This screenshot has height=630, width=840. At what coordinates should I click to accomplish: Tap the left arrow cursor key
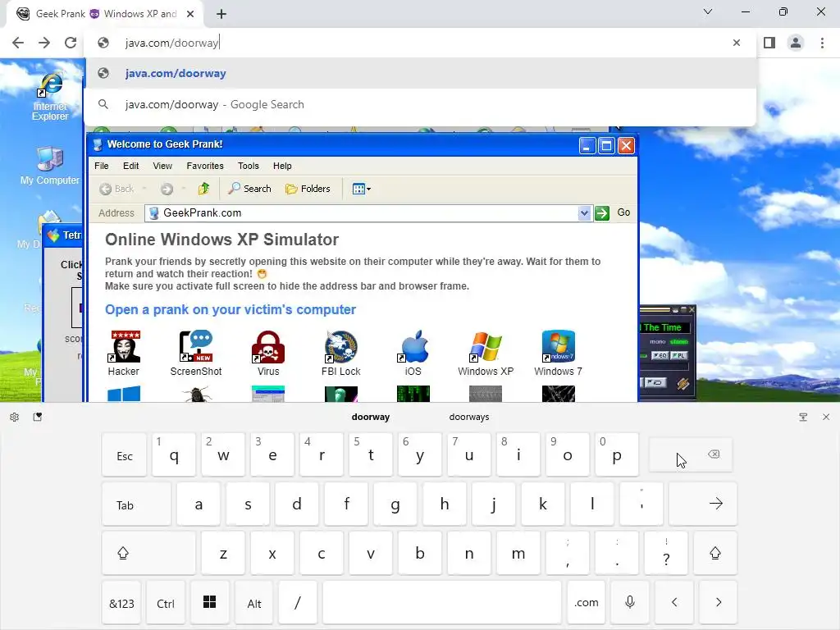[x=674, y=603]
